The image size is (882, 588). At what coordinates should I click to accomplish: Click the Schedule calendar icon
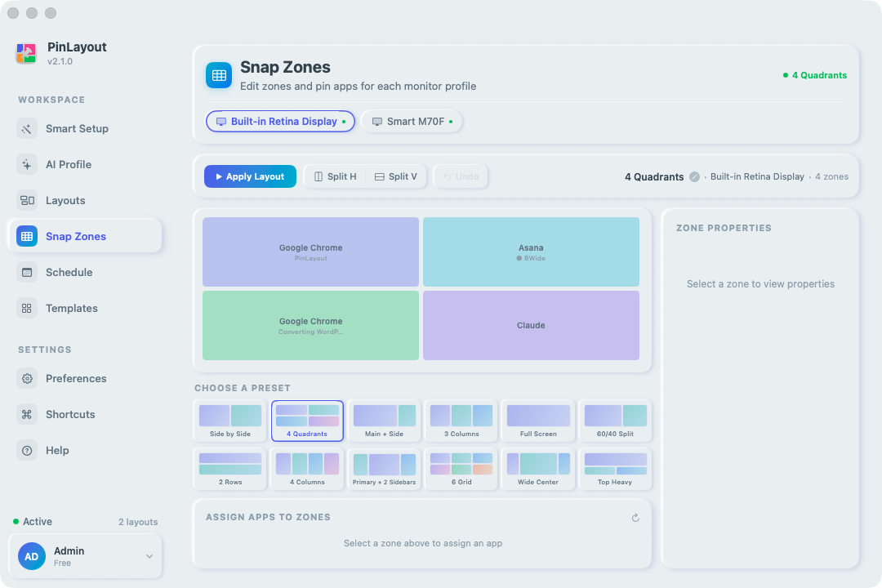point(26,272)
